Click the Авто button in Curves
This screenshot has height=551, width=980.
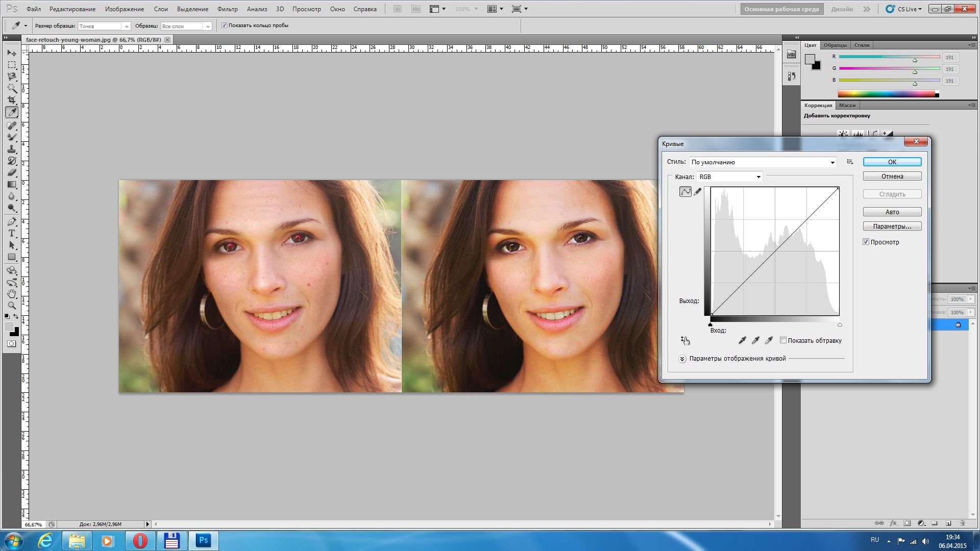892,212
